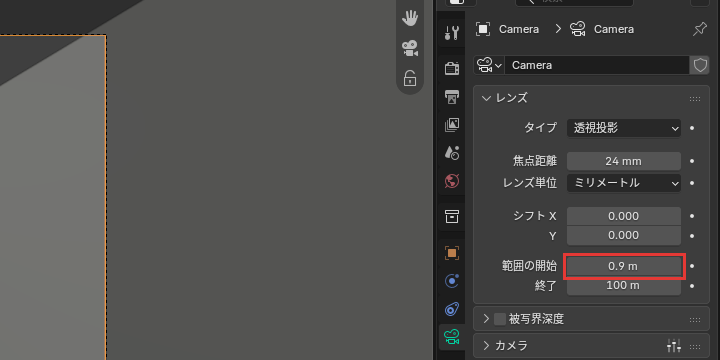Expand the 被写界深度 panel
720x360 pixels.
click(486, 319)
